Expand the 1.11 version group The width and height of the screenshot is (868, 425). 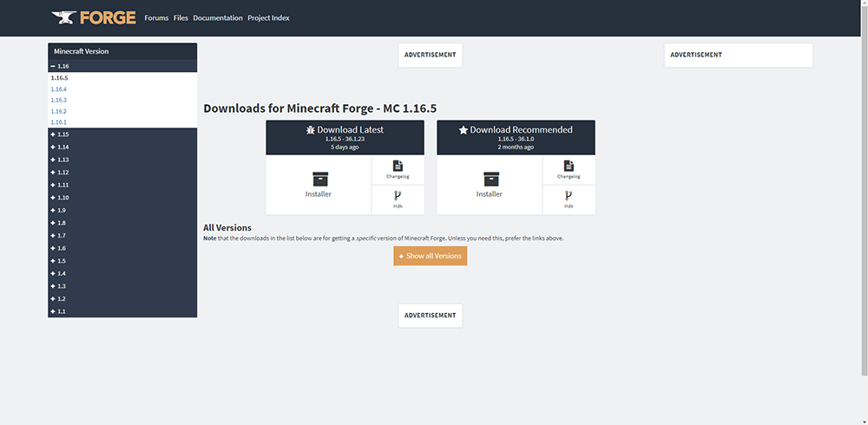(x=122, y=185)
